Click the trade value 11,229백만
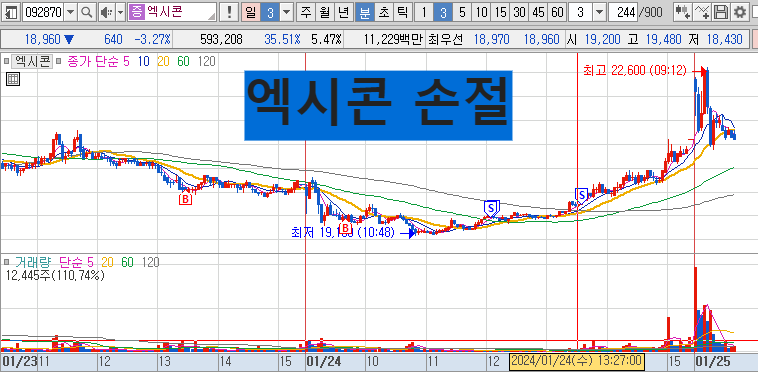 pyautogui.click(x=394, y=40)
